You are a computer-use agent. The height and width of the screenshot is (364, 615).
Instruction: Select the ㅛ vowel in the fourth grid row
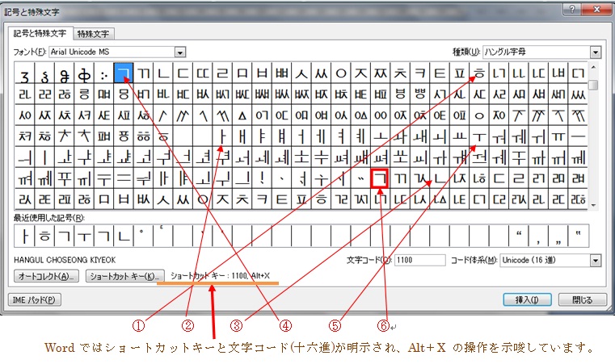coord(459,136)
